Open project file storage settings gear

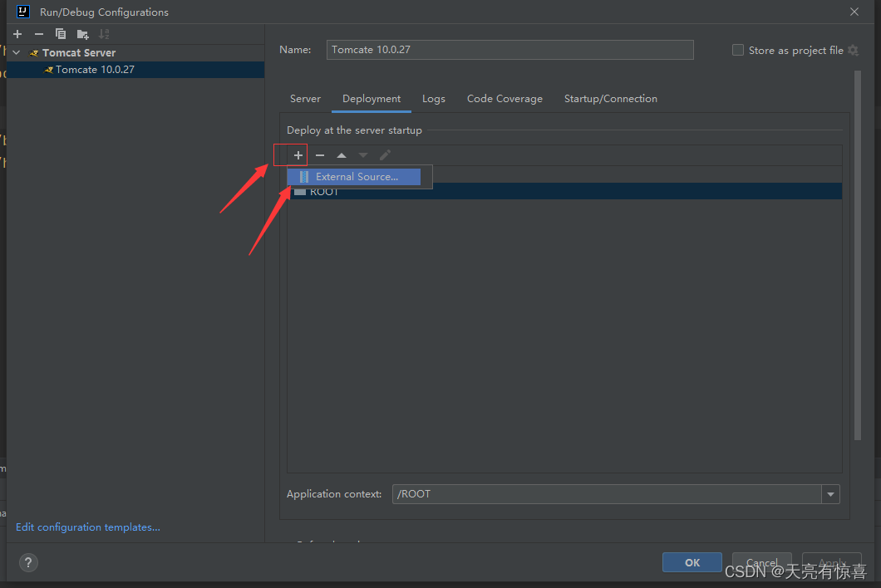pos(854,50)
